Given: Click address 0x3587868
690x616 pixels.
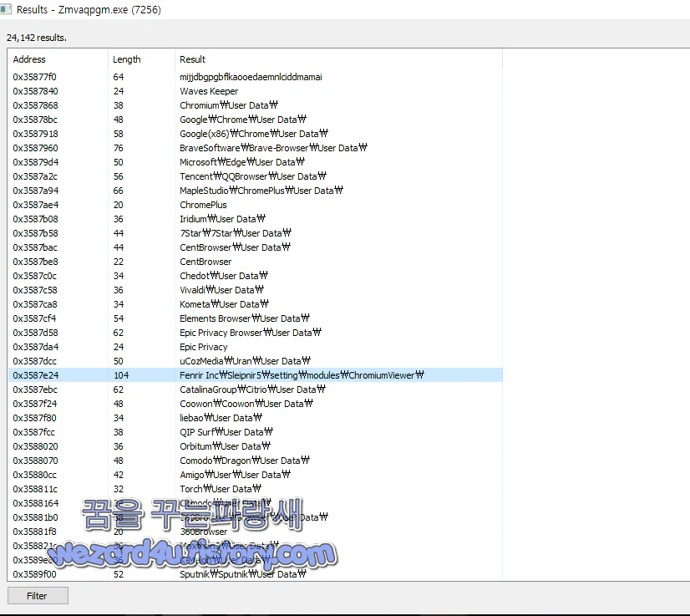Looking at the screenshot, I should 35,105.
